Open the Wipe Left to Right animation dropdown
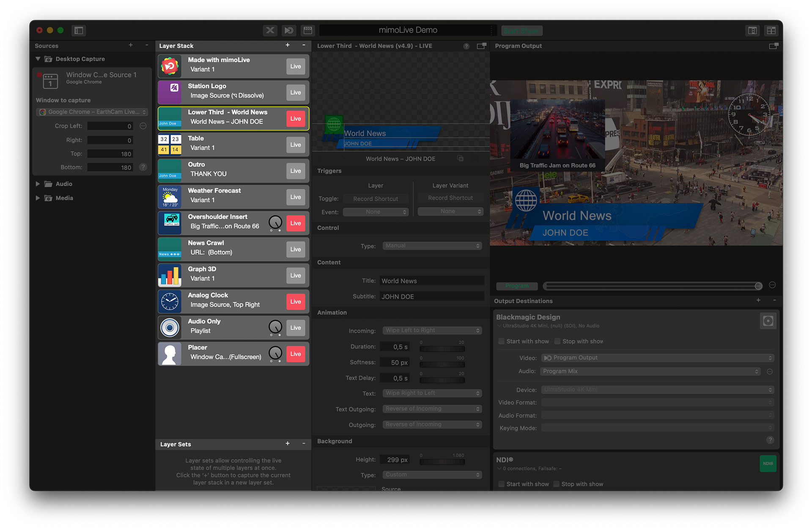This screenshot has width=812, height=529. click(432, 330)
